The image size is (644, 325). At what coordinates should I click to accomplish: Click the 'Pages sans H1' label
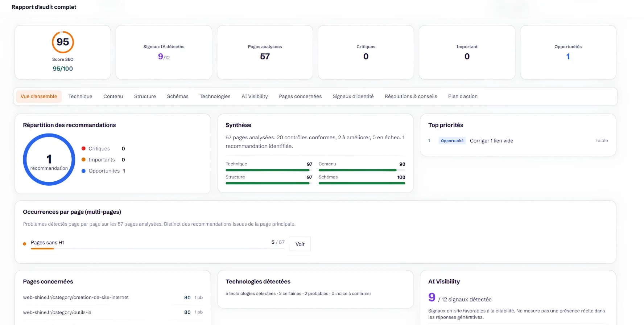pos(48,243)
